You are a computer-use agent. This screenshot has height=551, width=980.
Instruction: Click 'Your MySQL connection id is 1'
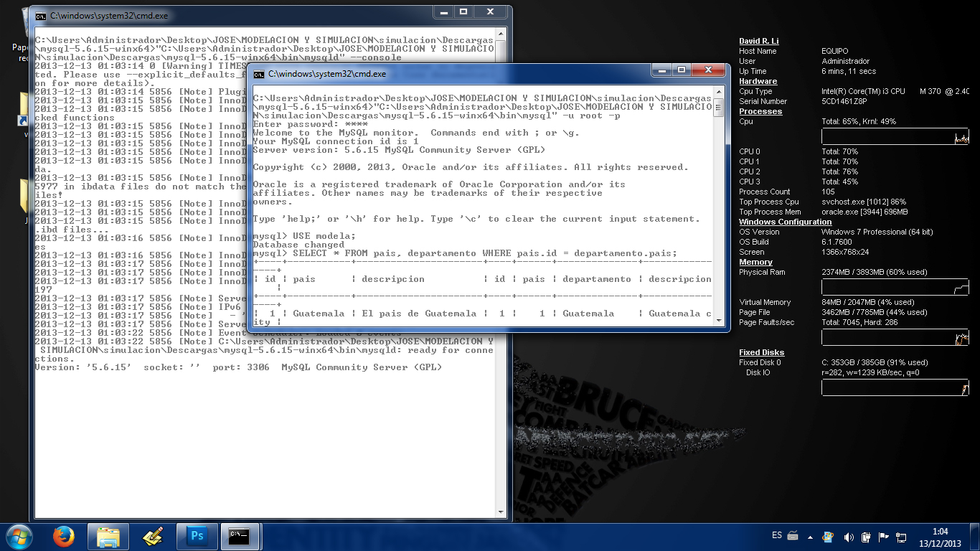[x=336, y=141]
